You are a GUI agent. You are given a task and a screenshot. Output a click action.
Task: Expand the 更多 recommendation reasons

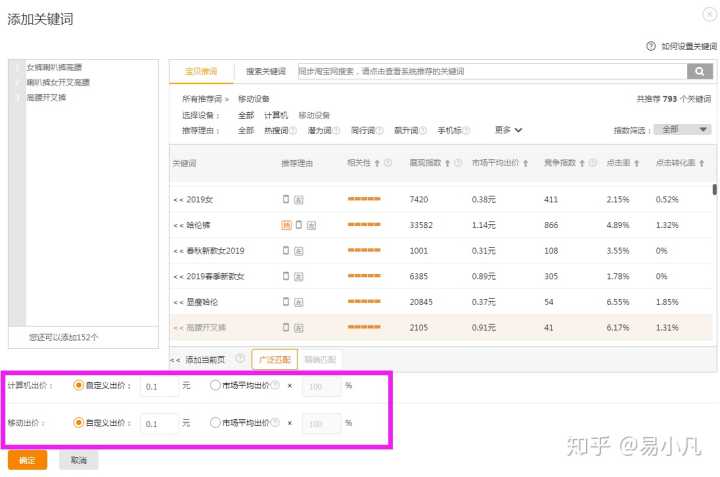(509, 130)
